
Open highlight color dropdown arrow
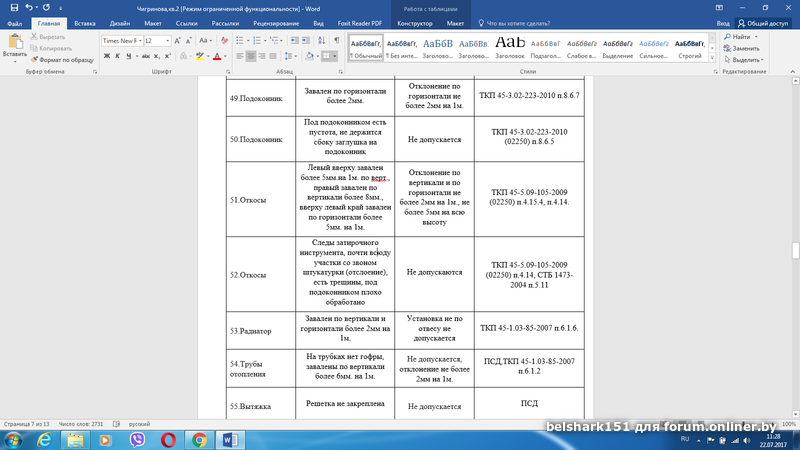pyautogui.click(x=208, y=56)
